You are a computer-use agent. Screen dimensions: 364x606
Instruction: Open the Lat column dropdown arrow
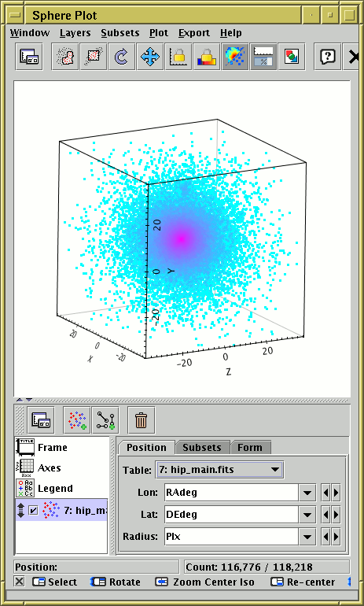pos(307,515)
